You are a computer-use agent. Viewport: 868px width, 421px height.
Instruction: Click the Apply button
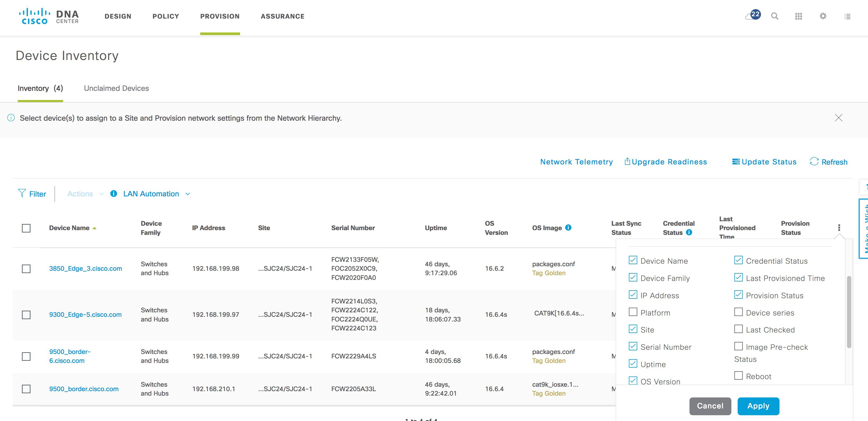point(758,406)
